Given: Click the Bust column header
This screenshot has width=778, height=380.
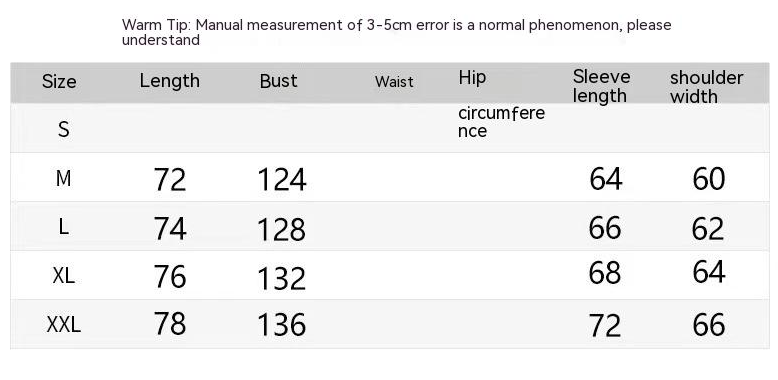Looking at the screenshot, I should coord(278,81).
